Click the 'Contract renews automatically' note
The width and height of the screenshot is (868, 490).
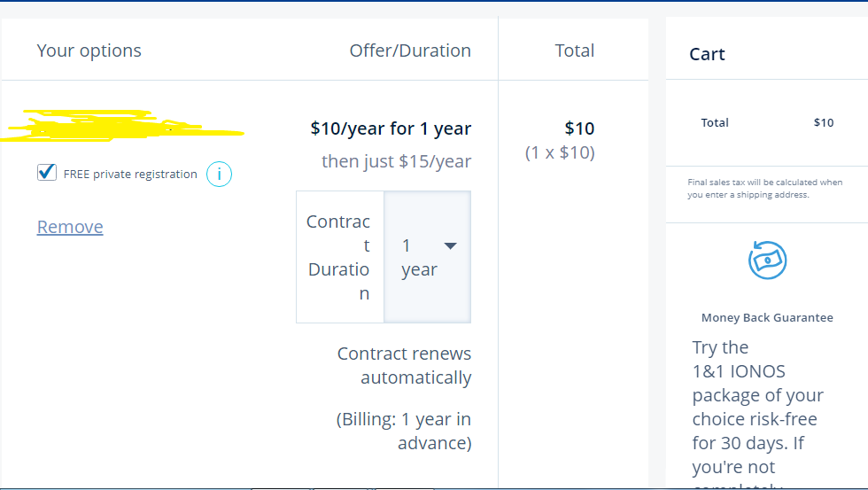click(x=404, y=365)
